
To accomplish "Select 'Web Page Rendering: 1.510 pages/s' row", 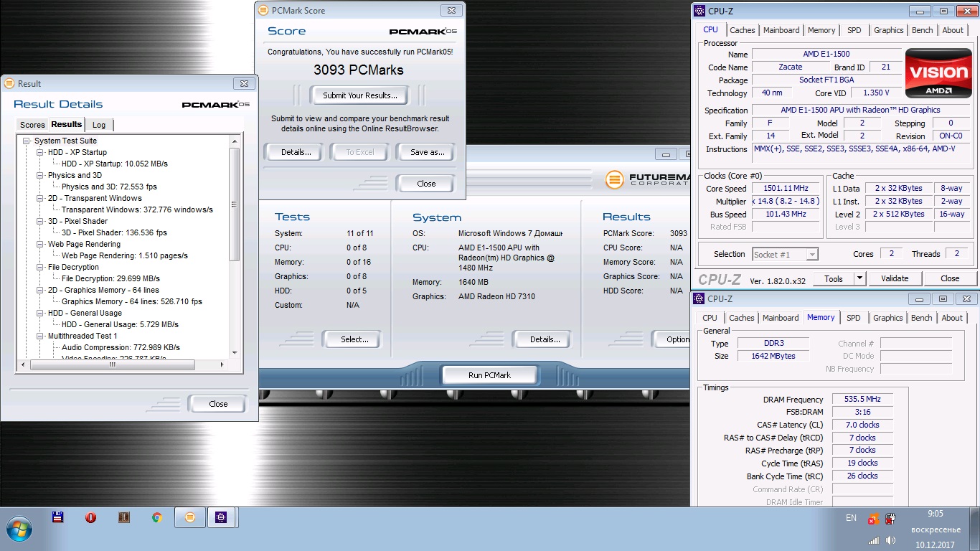I will (125, 255).
